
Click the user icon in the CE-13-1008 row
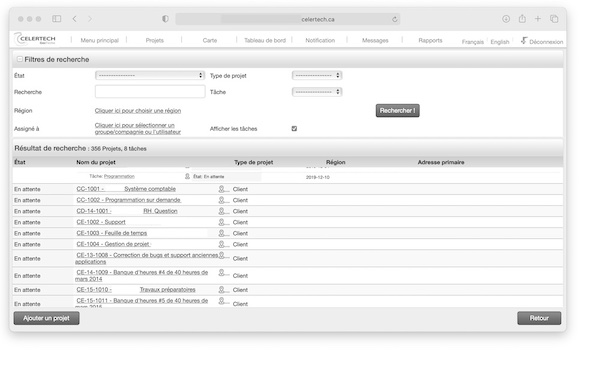click(x=222, y=255)
